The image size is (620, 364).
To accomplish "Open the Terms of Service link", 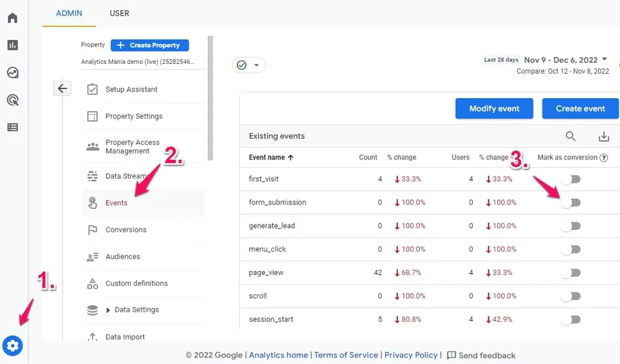I will [346, 355].
